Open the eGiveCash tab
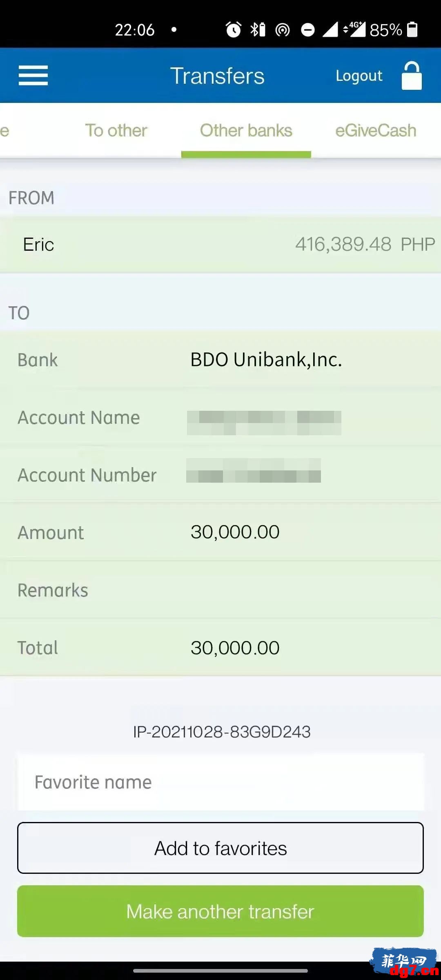The width and height of the screenshot is (441, 980). coord(376,131)
